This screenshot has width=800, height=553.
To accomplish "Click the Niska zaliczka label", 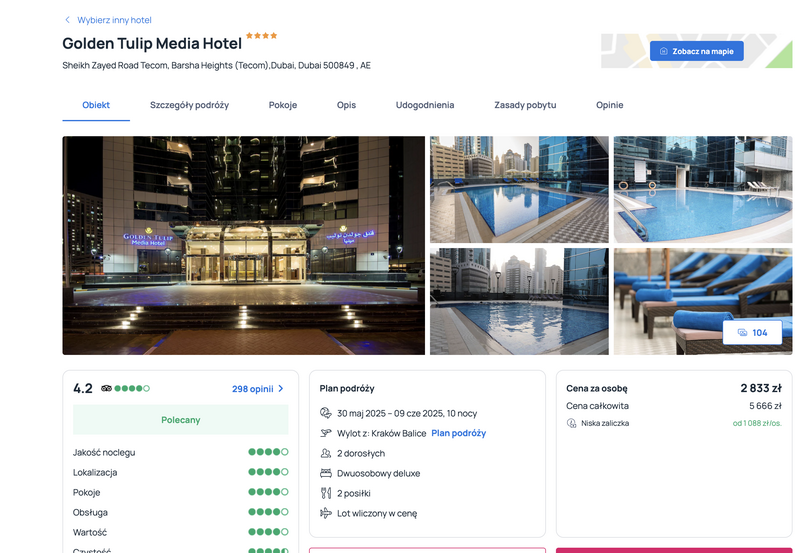I will [x=605, y=423].
